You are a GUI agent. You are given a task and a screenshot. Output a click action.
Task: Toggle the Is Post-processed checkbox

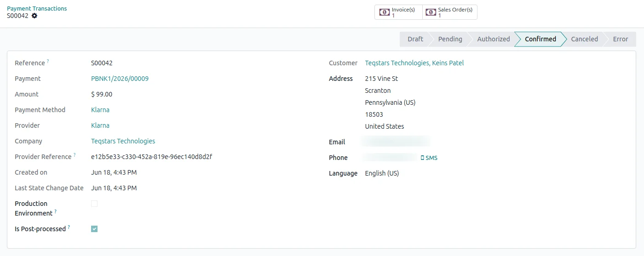tap(94, 229)
